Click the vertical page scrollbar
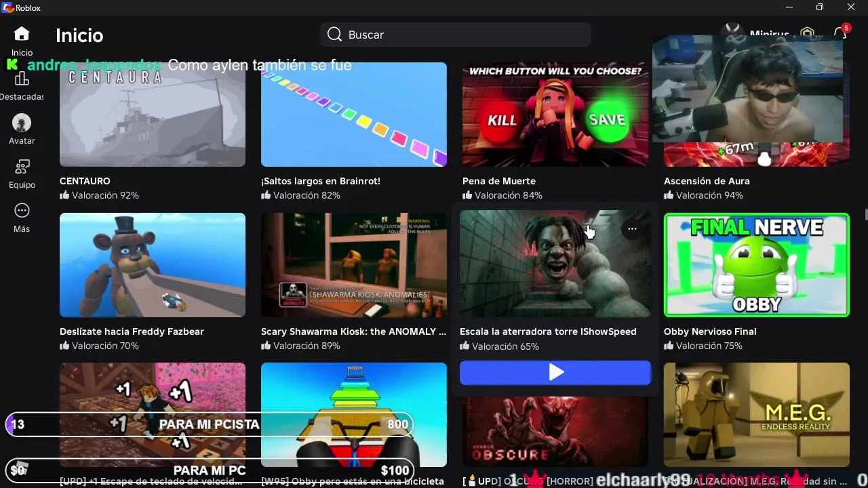 (x=865, y=215)
